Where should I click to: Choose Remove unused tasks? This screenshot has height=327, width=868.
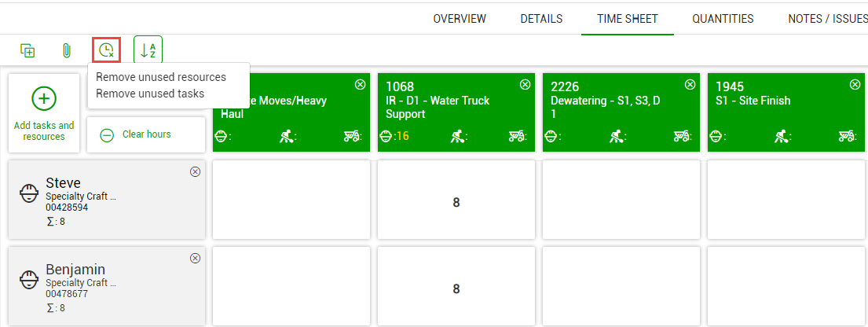pyautogui.click(x=150, y=94)
